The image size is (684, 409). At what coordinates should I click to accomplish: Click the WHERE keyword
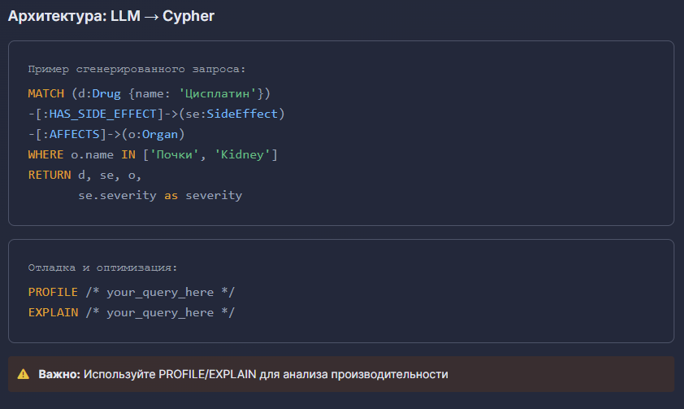pos(46,155)
